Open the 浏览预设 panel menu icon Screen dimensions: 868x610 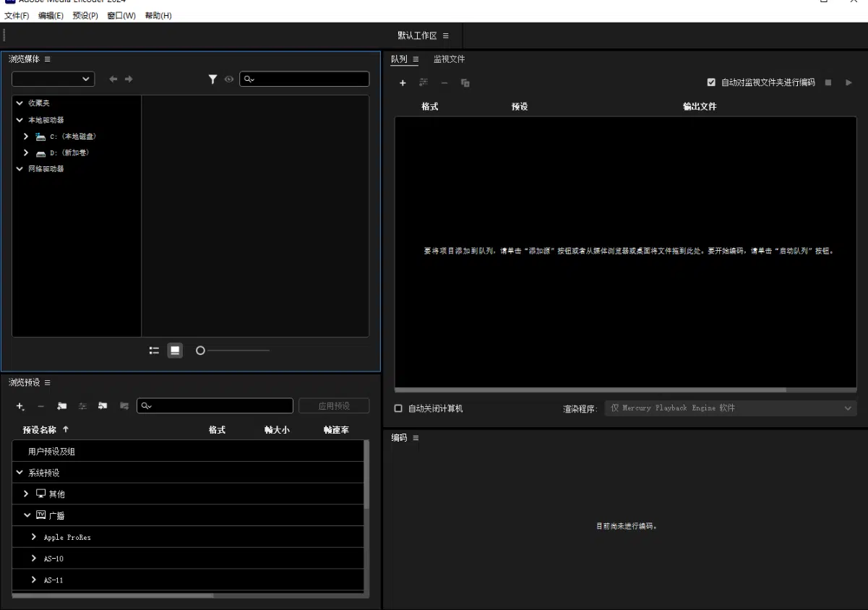click(47, 382)
